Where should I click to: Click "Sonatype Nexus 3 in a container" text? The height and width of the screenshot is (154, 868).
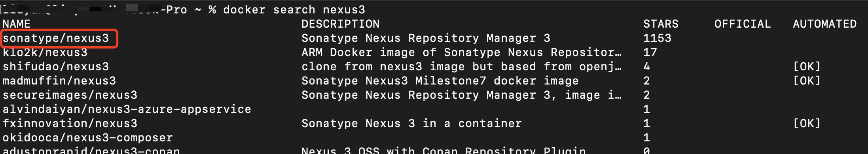click(411, 124)
